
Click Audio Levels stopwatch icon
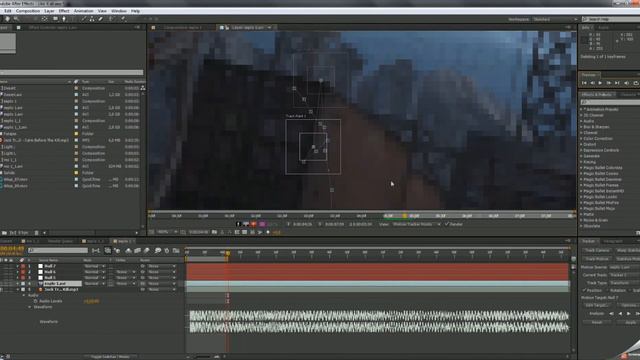pyautogui.click(x=36, y=301)
